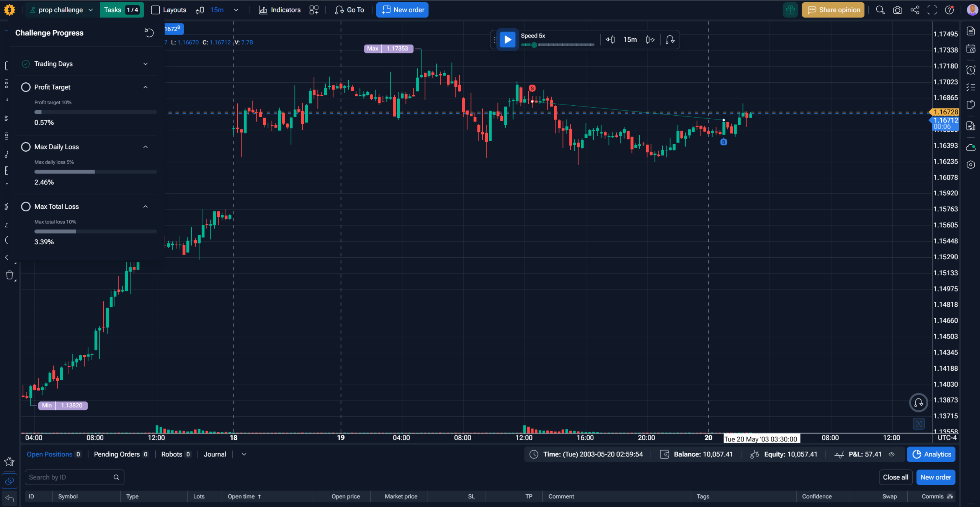Click the Close all button

click(x=895, y=478)
